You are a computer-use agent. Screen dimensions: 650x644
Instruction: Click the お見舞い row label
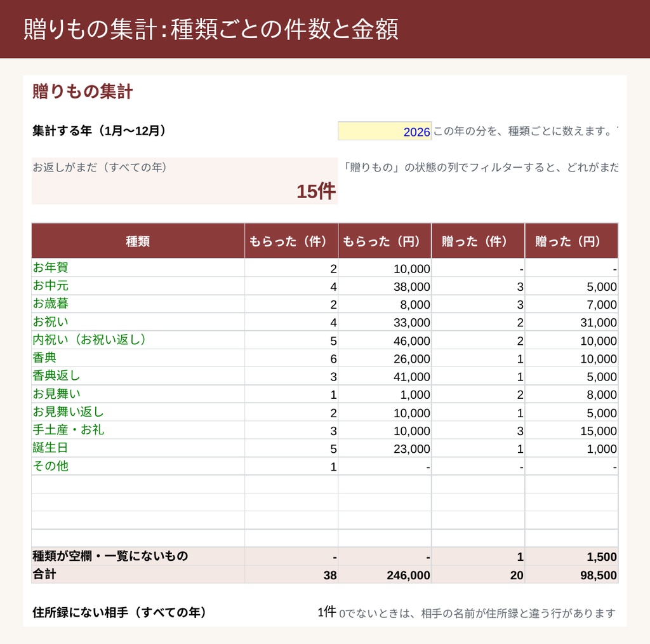(56, 394)
